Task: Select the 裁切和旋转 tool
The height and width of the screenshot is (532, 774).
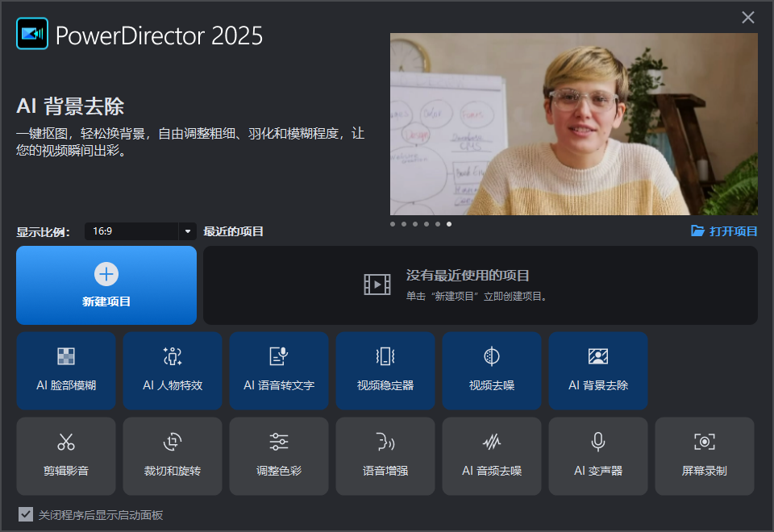Action: click(x=173, y=455)
